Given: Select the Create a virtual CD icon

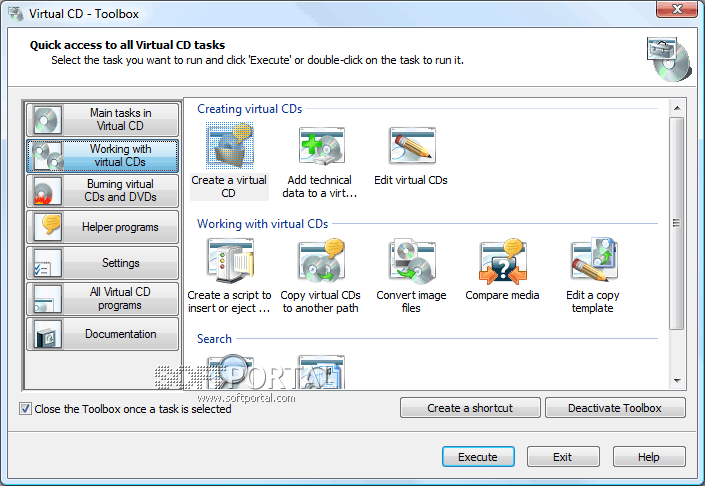Looking at the screenshot, I should pyautogui.click(x=229, y=147).
